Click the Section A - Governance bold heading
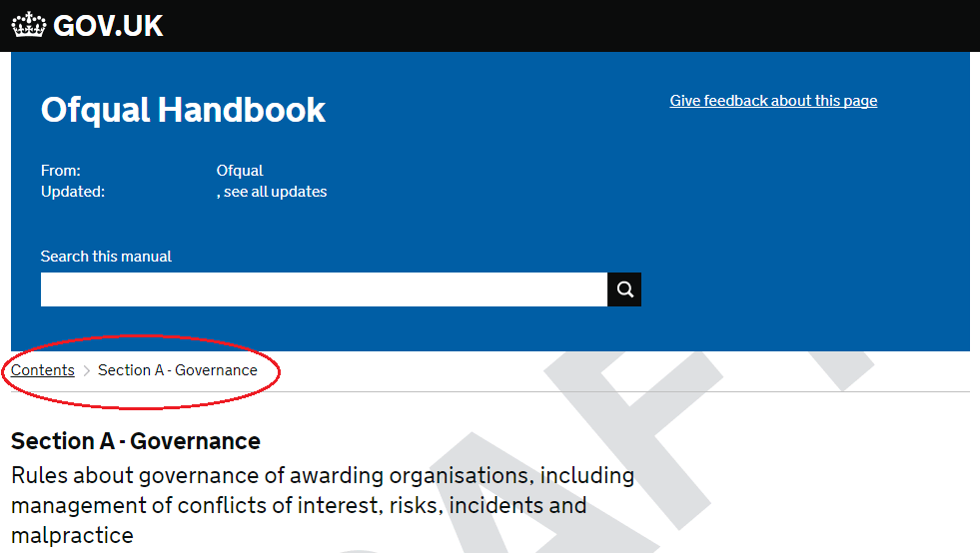This screenshot has height=553, width=980. click(x=136, y=441)
